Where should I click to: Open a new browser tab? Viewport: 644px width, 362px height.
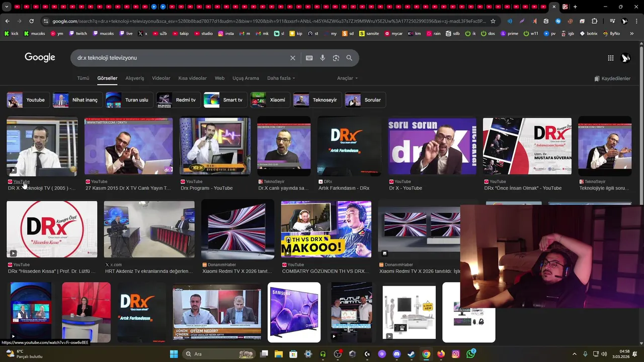[x=575, y=7]
